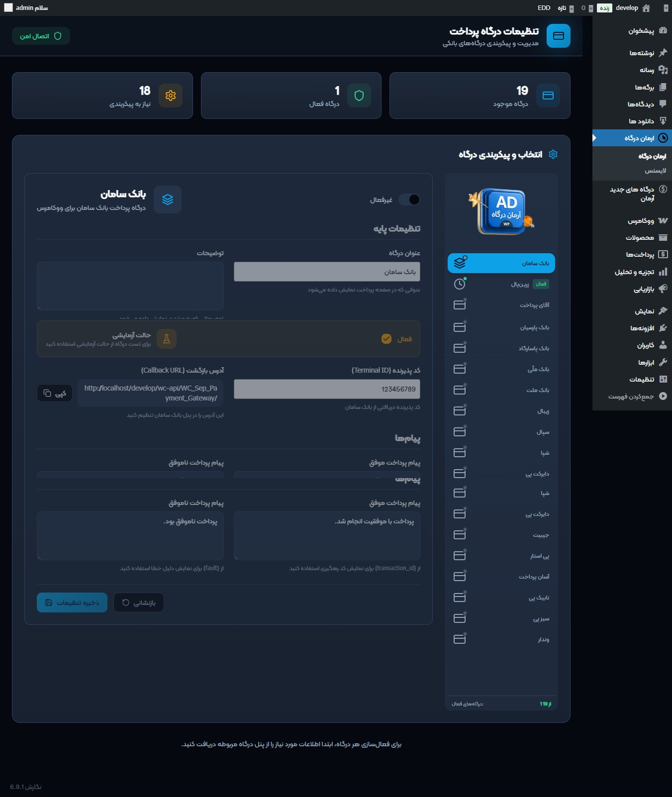This screenshot has height=797, width=672.
Task: Open the ارمان درگاه top-level menu
Action: click(632, 138)
